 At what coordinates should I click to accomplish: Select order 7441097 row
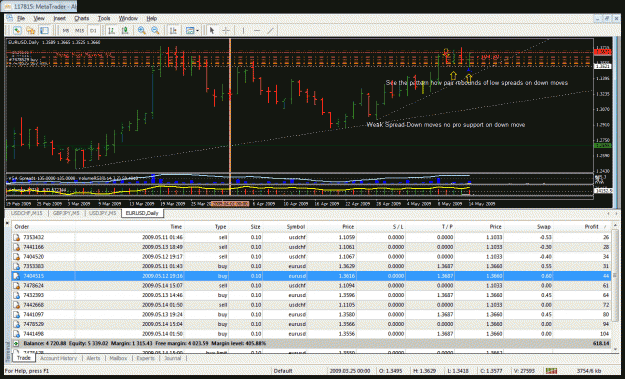311,314
